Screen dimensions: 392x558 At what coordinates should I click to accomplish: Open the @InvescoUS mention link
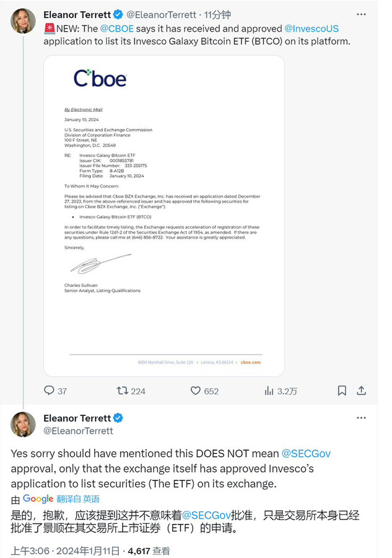point(311,29)
